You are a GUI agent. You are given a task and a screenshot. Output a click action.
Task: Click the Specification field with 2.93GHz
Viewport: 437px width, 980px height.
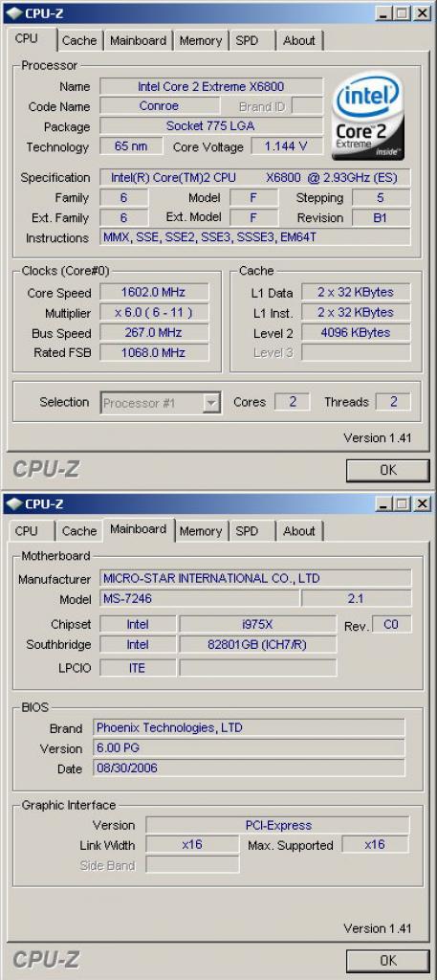(x=254, y=177)
